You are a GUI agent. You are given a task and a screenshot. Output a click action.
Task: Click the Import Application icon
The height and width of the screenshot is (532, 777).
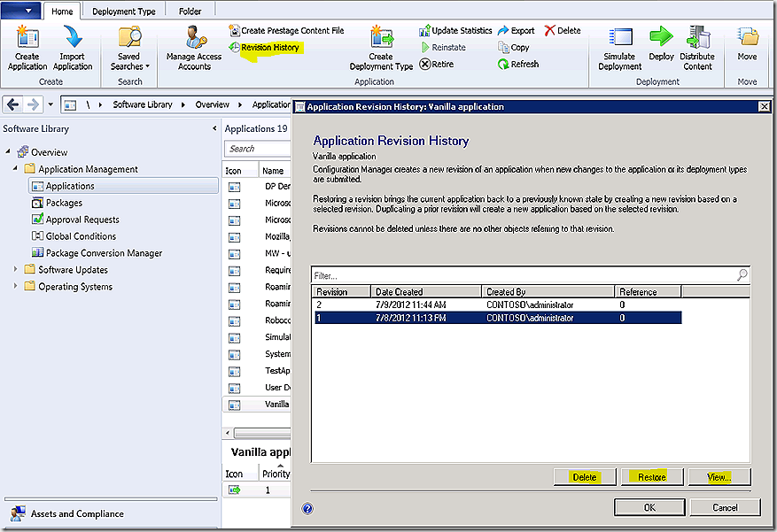73,37
